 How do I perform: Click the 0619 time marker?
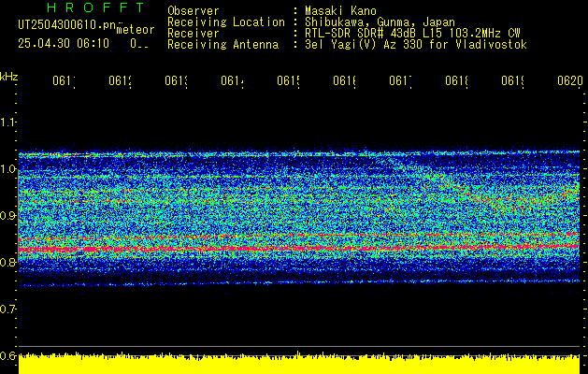pyautogui.click(x=513, y=81)
